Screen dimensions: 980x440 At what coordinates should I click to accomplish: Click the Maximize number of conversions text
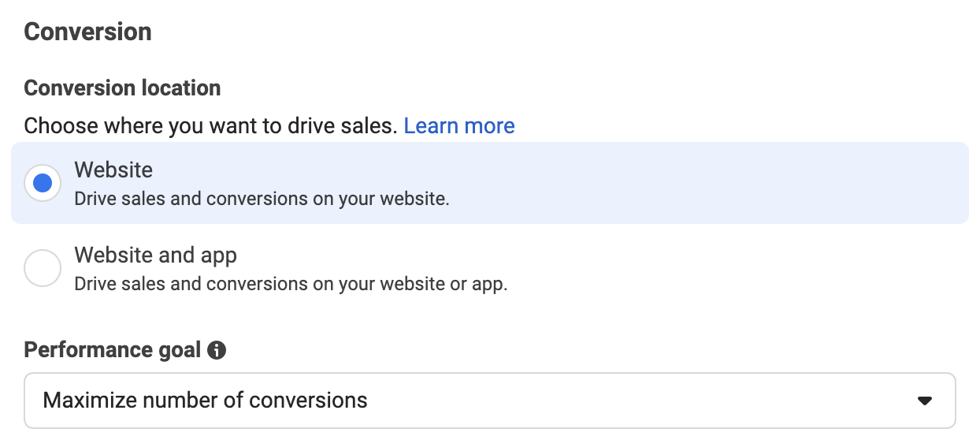(205, 401)
